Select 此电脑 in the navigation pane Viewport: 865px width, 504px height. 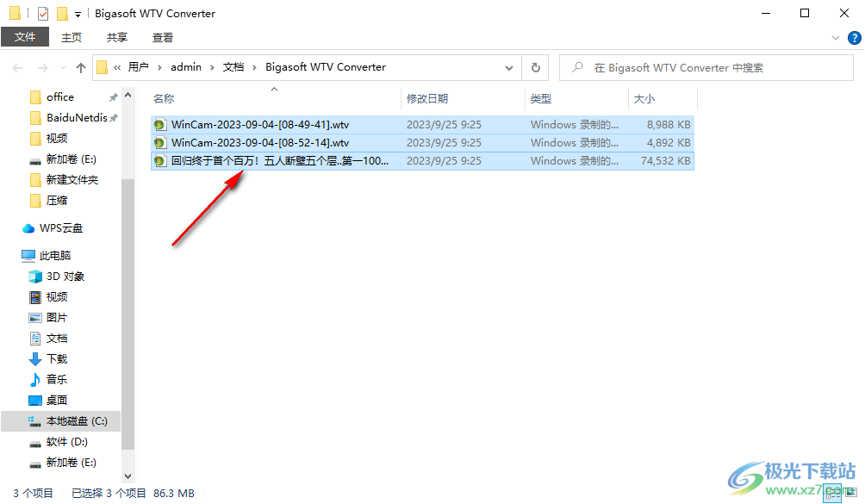pyautogui.click(x=54, y=256)
